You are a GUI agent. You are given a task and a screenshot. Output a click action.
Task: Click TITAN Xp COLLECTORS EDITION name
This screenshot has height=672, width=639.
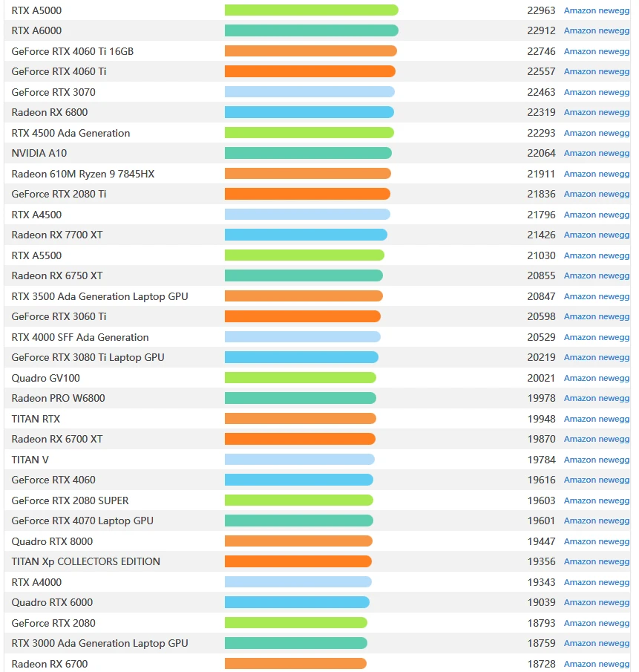(x=86, y=562)
